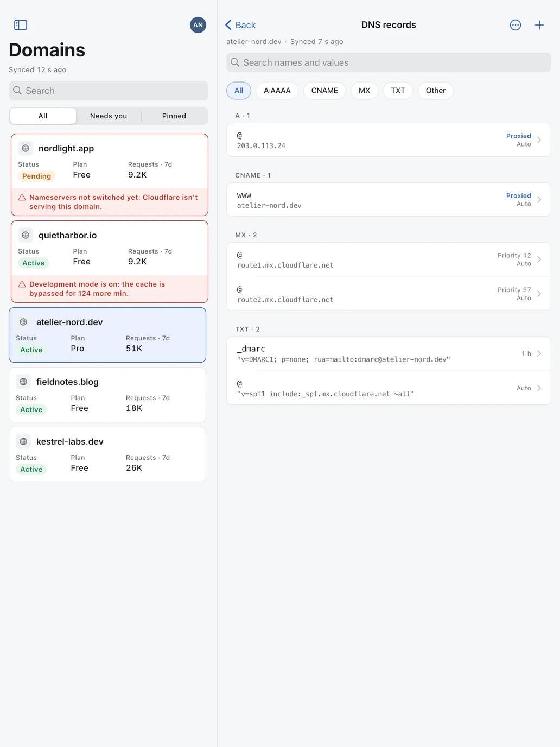Select the All segment in Domains list
Viewport: 560px width, 747px height.
pos(43,116)
